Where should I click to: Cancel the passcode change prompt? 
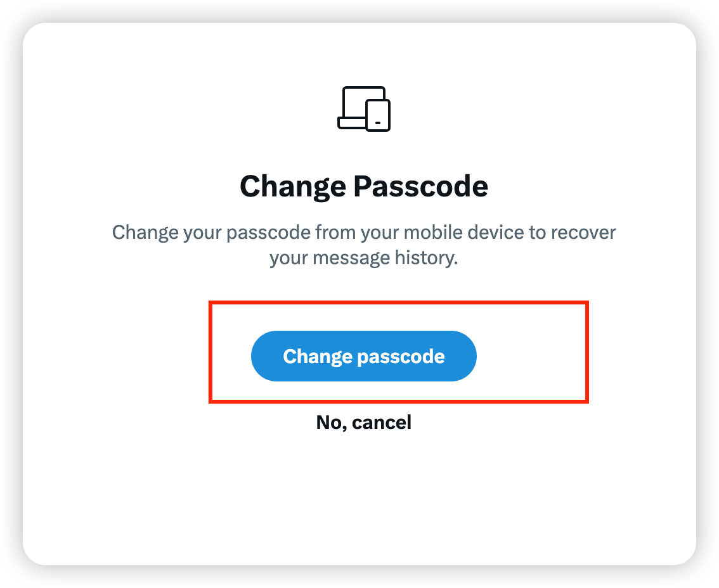(x=363, y=422)
